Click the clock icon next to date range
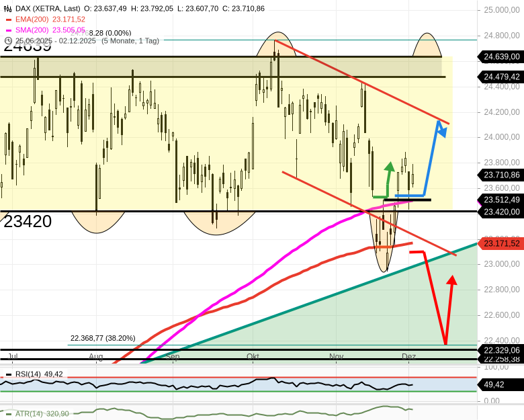 (8, 40)
